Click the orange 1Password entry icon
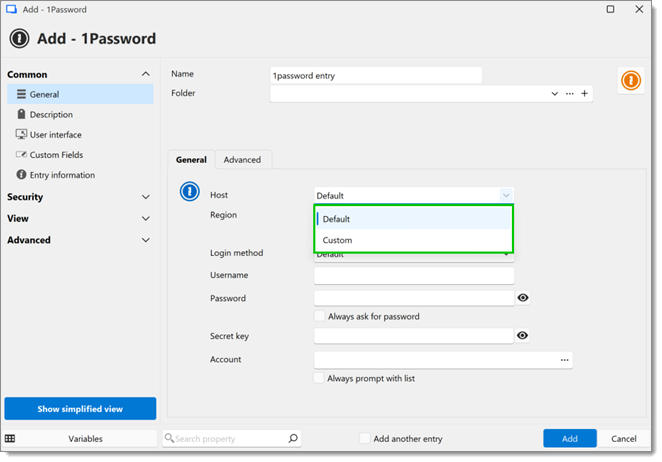Image resolution: width=662 pixels, height=462 pixels. (x=630, y=81)
